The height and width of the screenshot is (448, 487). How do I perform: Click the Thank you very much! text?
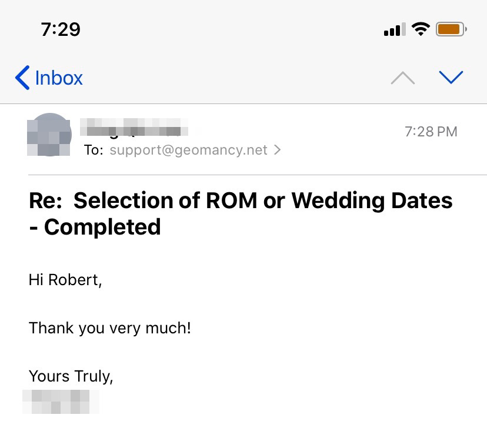(x=110, y=327)
